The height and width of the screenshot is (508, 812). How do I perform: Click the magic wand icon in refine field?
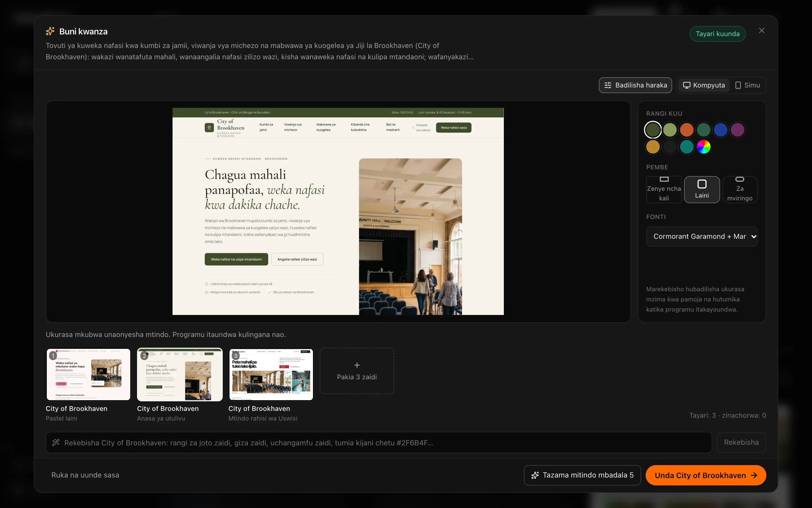click(x=56, y=443)
